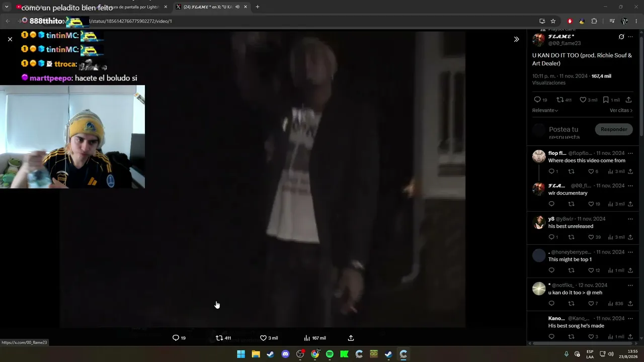
Task: Open more options on 'wlr documentary' comment
Action: tap(630, 186)
